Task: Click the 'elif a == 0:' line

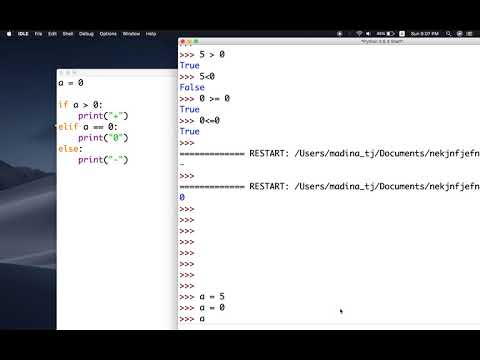Action: point(88,127)
